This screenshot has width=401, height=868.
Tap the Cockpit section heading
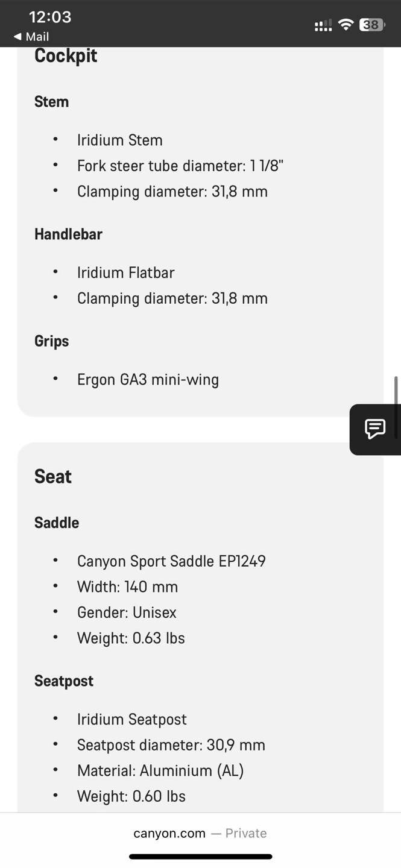(66, 56)
